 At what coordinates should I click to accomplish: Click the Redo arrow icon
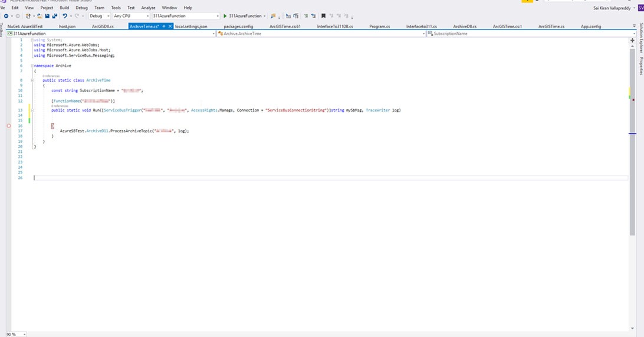pos(77,16)
